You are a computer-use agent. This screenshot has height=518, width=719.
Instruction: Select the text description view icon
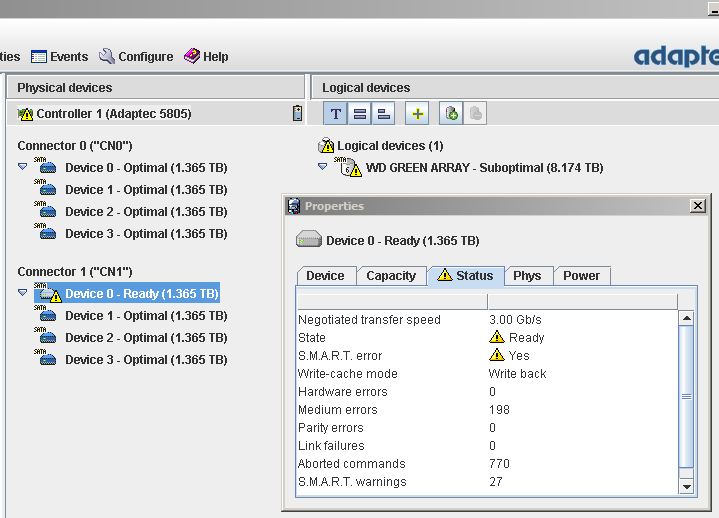point(335,114)
